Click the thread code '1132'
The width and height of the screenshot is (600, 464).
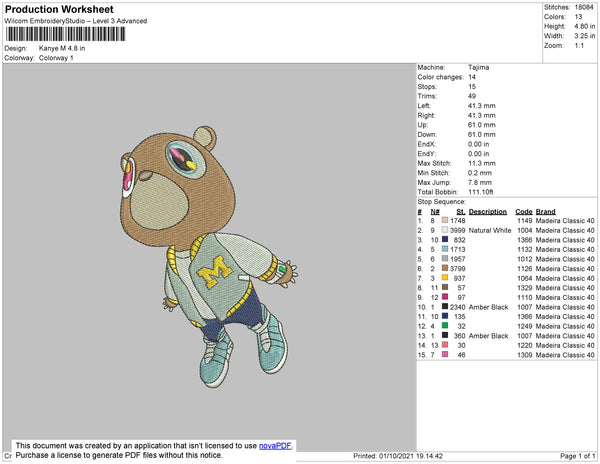pyautogui.click(x=525, y=249)
